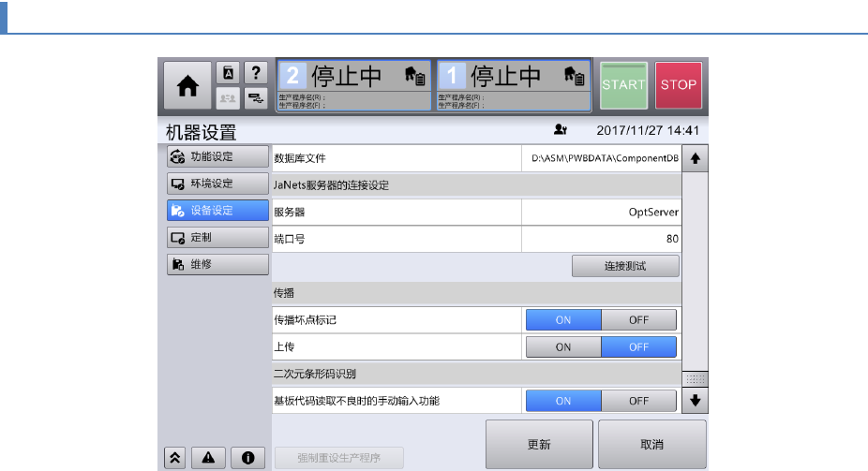
Task: Open 环境设定 menu item
Action: coord(217,184)
